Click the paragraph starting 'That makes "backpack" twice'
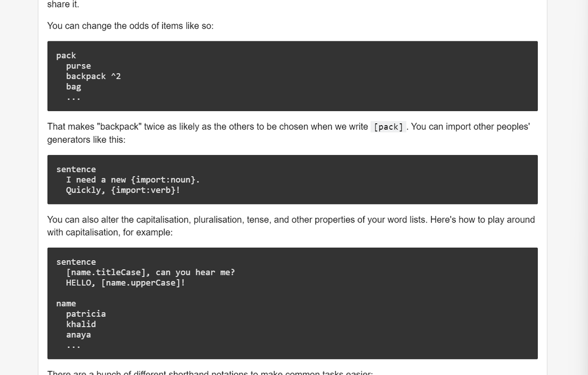 coord(208,127)
